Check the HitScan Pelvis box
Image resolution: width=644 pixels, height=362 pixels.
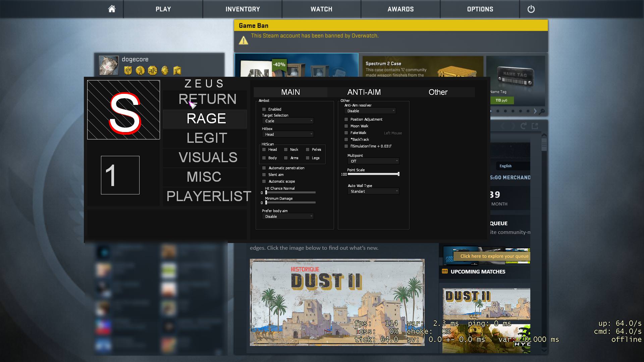pyautogui.click(x=308, y=149)
